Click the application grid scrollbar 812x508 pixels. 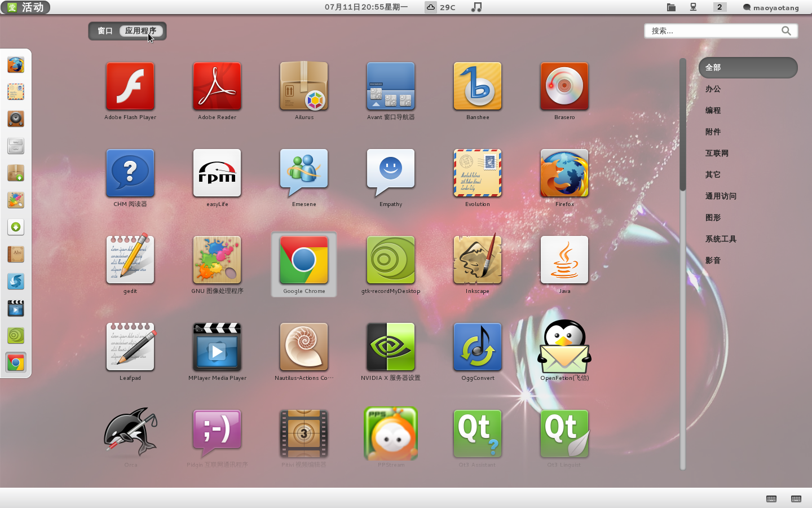[x=683, y=264]
